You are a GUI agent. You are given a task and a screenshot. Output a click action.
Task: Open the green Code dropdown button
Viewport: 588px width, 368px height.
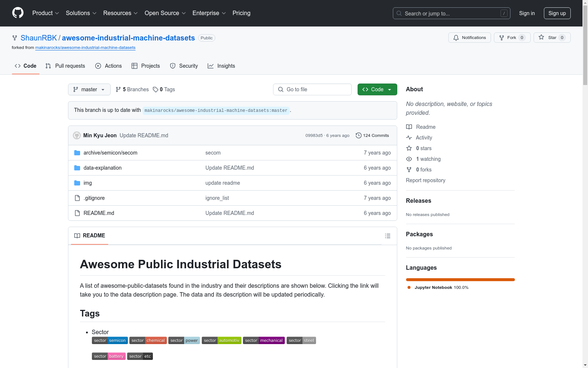[x=377, y=89]
